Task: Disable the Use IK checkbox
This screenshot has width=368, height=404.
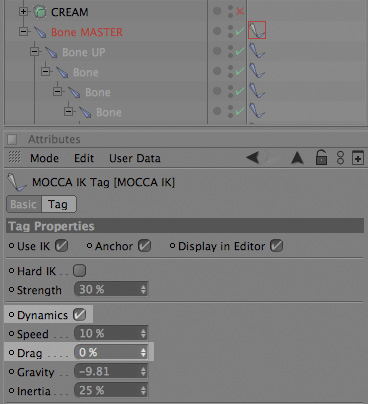Action: 61,246
